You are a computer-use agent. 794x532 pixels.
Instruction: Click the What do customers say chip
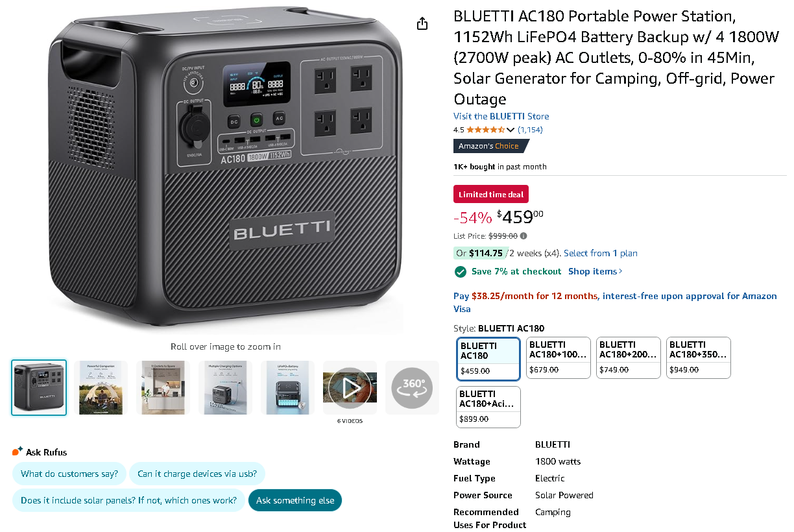[69, 474]
